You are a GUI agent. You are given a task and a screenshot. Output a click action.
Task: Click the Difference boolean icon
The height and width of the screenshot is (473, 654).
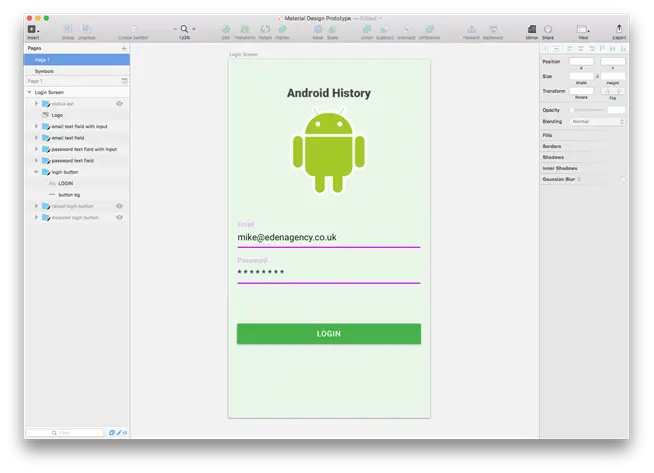tap(430, 29)
